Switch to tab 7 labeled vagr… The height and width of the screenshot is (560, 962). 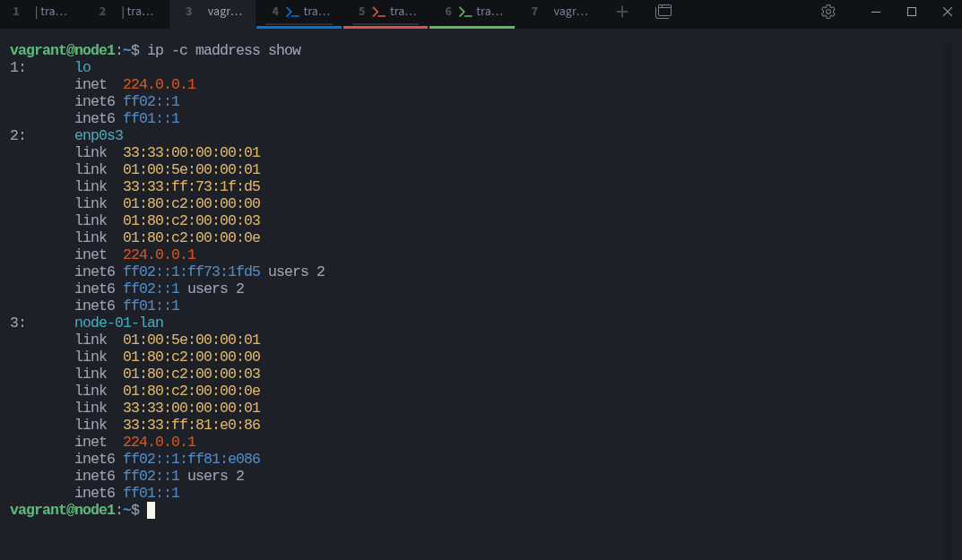coord(559,13)
